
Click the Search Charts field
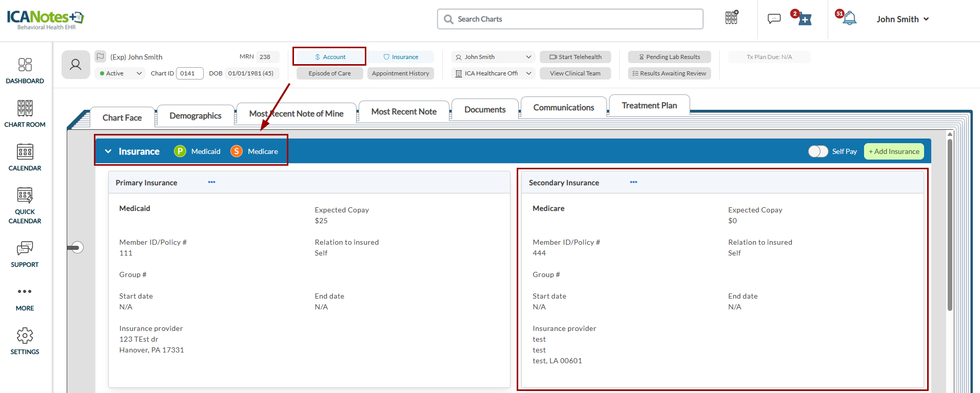pyautogui.click(x=570, y=19)
